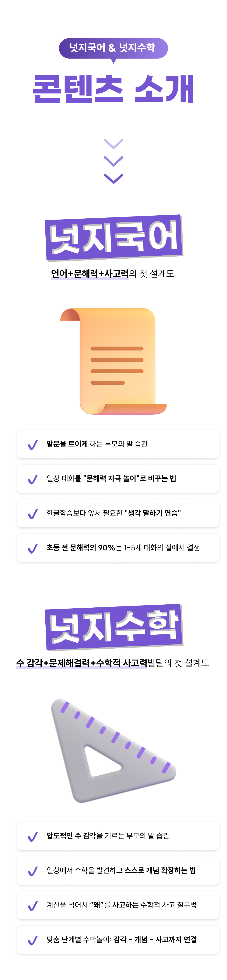Click the '한글학습보다 앞서 필요한' list card
This screenshot has height=980, width=227.
[x=118, y=513]
